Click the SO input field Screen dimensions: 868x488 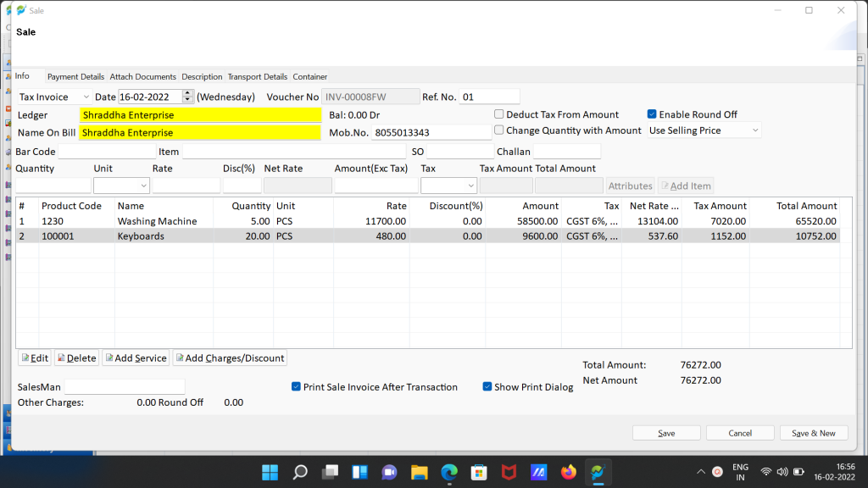pos(460,152)
